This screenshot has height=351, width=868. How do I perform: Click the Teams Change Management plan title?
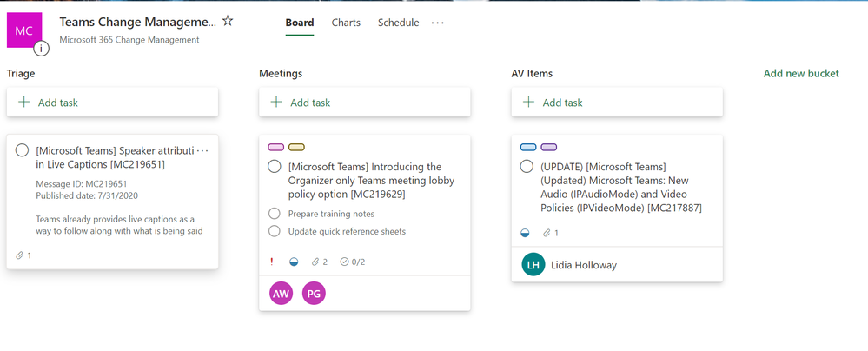(x=138, y=22)
